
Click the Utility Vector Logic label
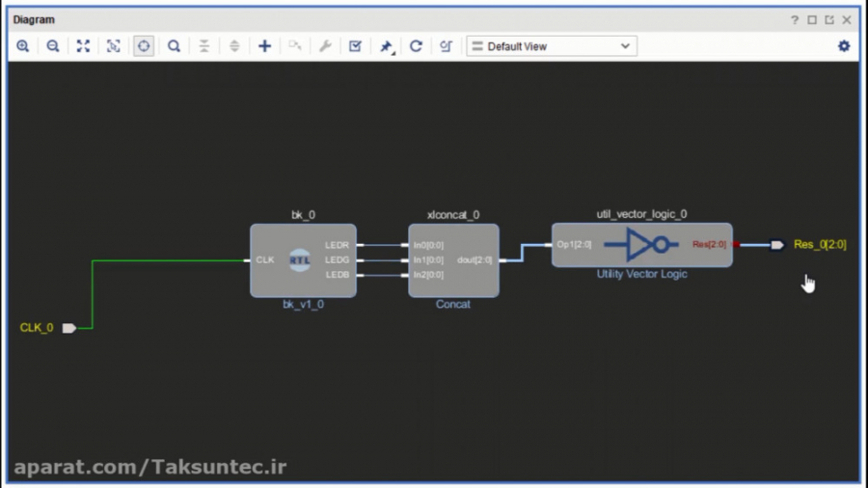click(641, 274)
